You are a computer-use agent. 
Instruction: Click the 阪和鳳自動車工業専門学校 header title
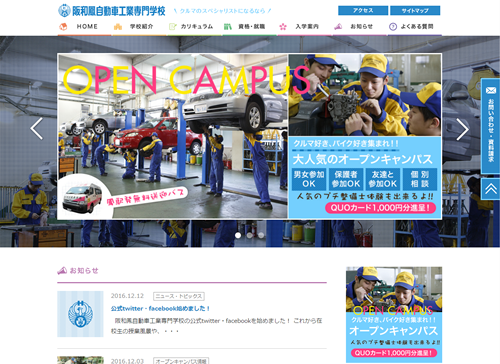pyautogui.click(x=119, y=11)
